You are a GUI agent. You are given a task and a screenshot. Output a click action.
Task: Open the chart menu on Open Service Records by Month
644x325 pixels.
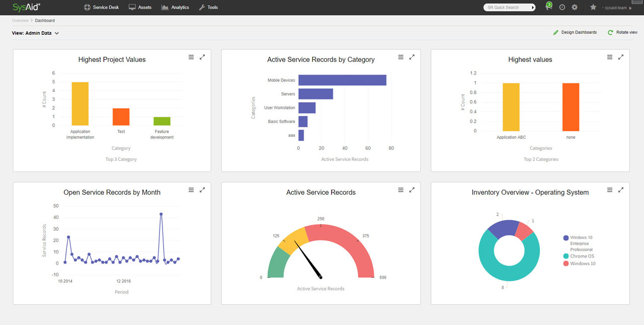click(191, 190)
